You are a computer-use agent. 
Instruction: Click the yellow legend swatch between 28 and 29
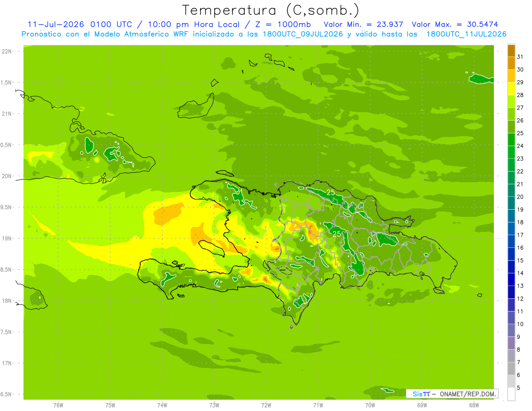(x=511, y=88)
